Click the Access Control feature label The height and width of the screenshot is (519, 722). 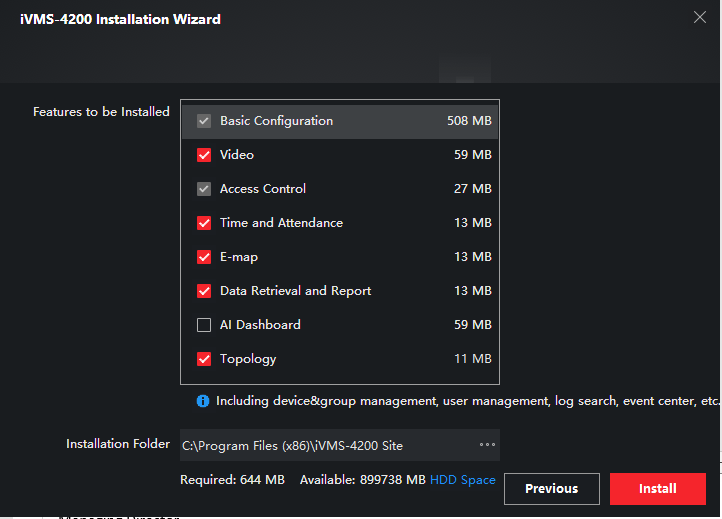[263, 189]
